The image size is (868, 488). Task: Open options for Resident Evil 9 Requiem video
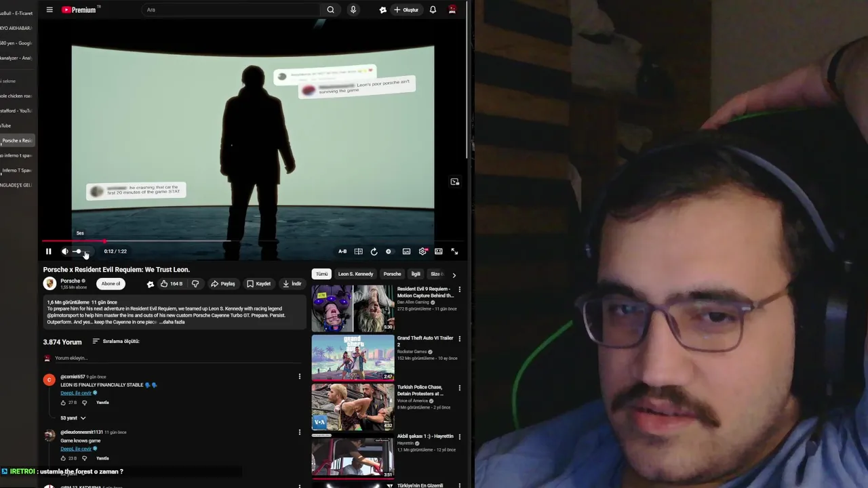click(x=459, y=289)
